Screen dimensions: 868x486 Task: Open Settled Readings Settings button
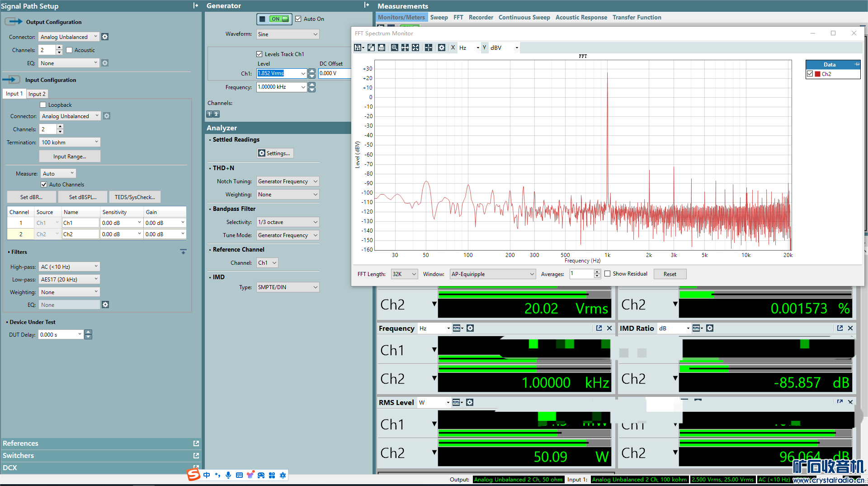[274, 153]
